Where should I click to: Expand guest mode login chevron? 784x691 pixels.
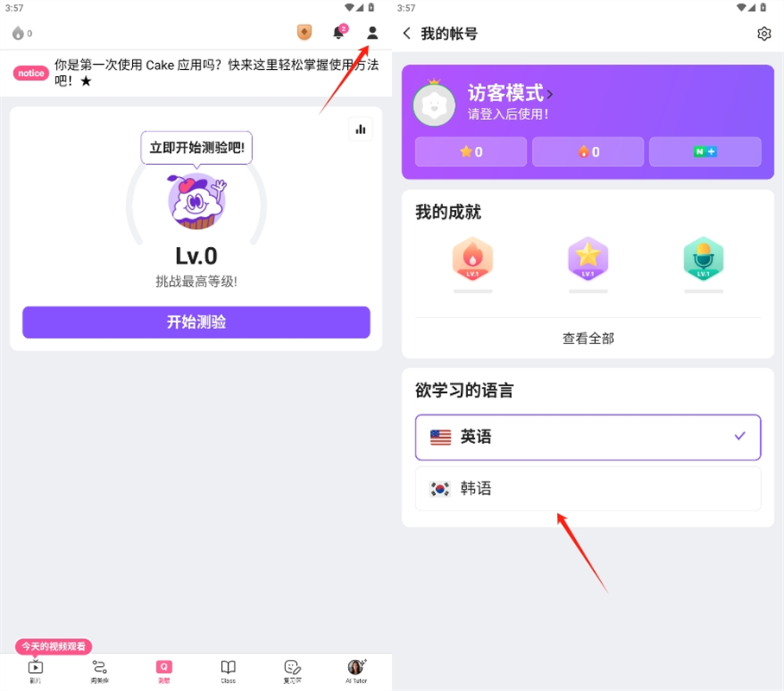pos(549,94)
